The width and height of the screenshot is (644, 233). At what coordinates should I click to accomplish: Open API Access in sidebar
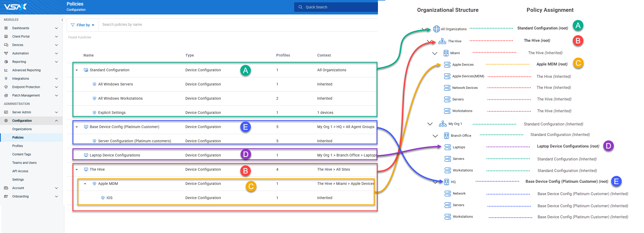click(x=20, y=171)
